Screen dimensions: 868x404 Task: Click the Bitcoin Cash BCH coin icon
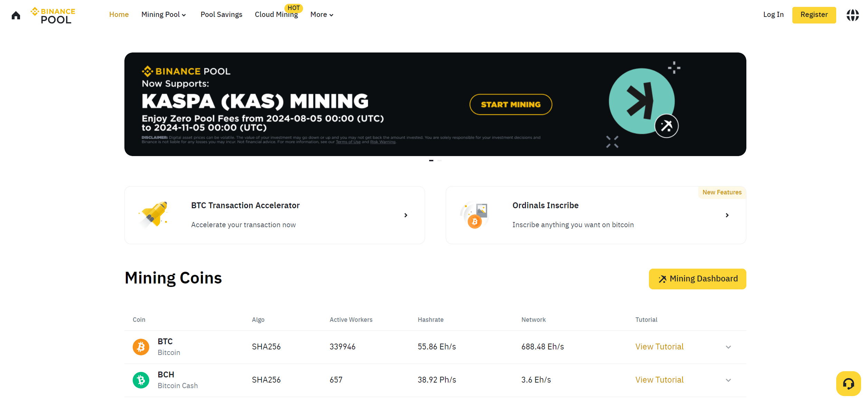[x=141, y=380]
